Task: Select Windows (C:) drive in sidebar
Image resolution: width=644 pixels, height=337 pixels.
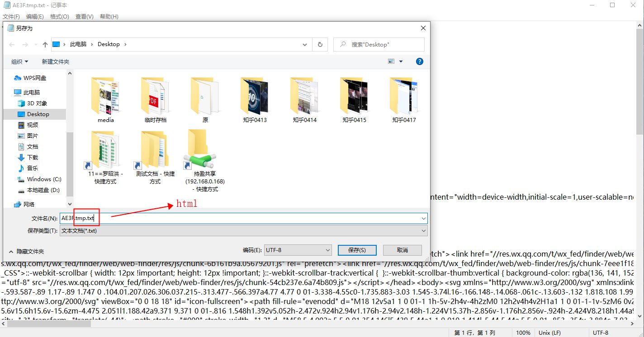Action: [44, 179]
